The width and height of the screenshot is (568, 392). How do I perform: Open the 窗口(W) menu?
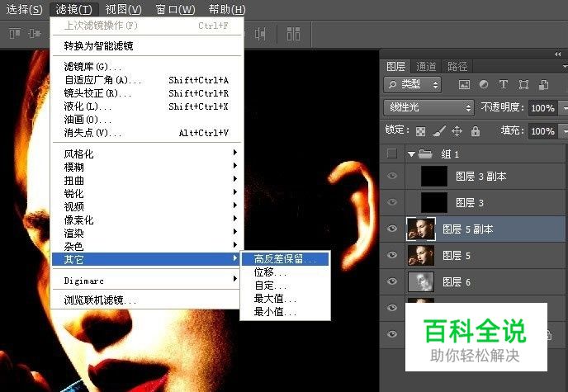pyautogui.click(x=175, y=9)
